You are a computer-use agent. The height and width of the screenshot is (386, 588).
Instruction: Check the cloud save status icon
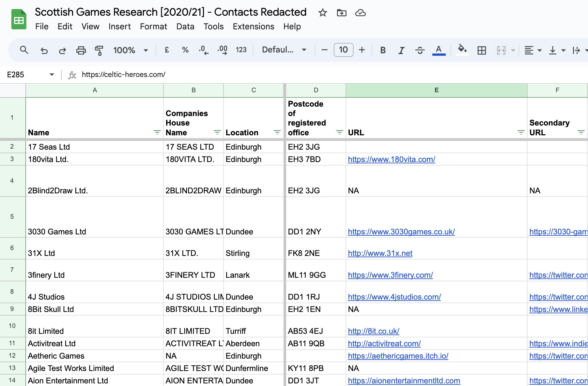coord(361,13)
